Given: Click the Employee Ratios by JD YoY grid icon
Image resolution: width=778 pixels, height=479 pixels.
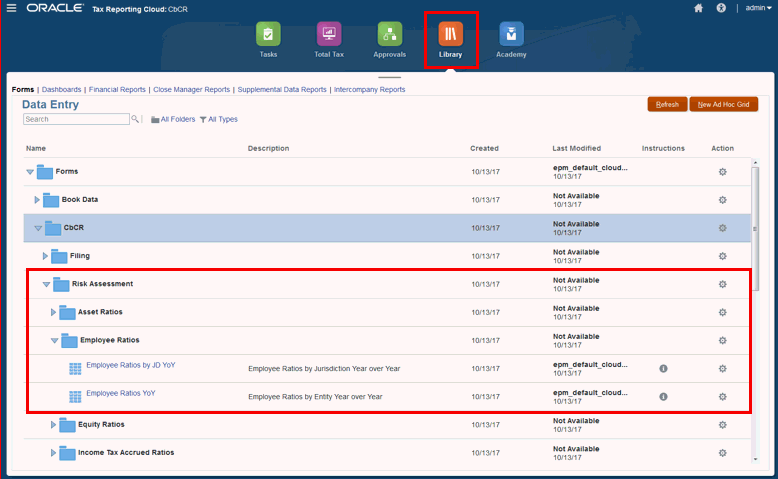Looking at the screenshot, I should tap(75, 368).
